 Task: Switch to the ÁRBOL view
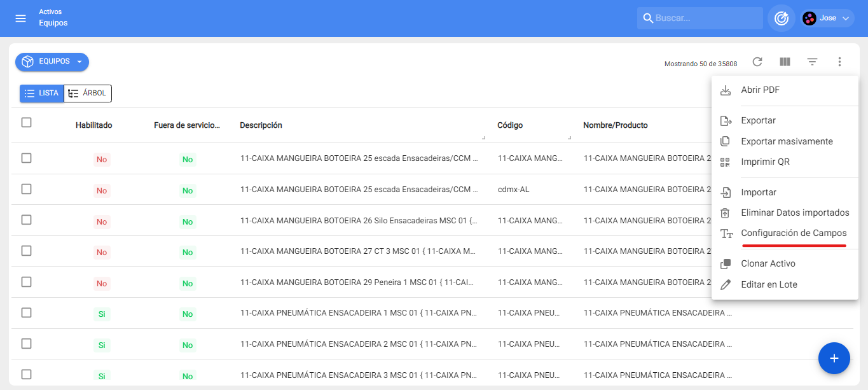tap(88, 94)
